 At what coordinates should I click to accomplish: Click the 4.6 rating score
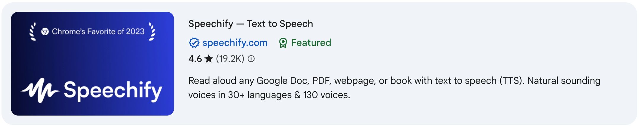click(195, 59)
